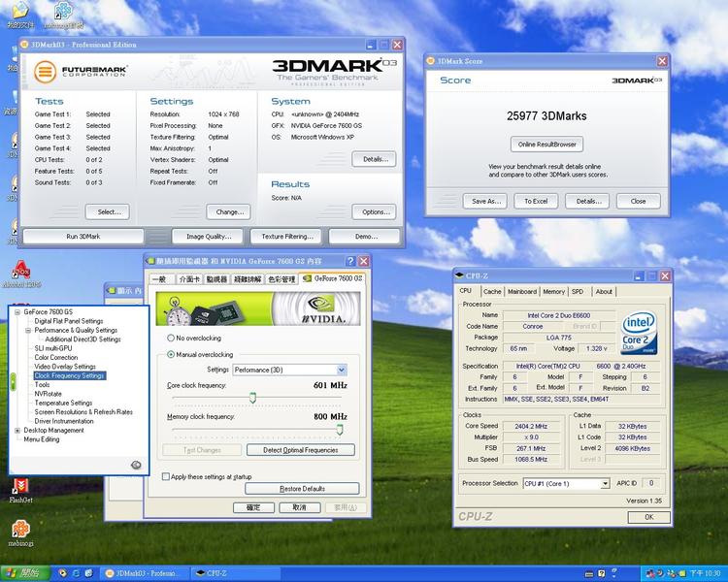Click the 3DMark Score window title icon
This screenshot has width=728, height=582.
coord(431,61)
